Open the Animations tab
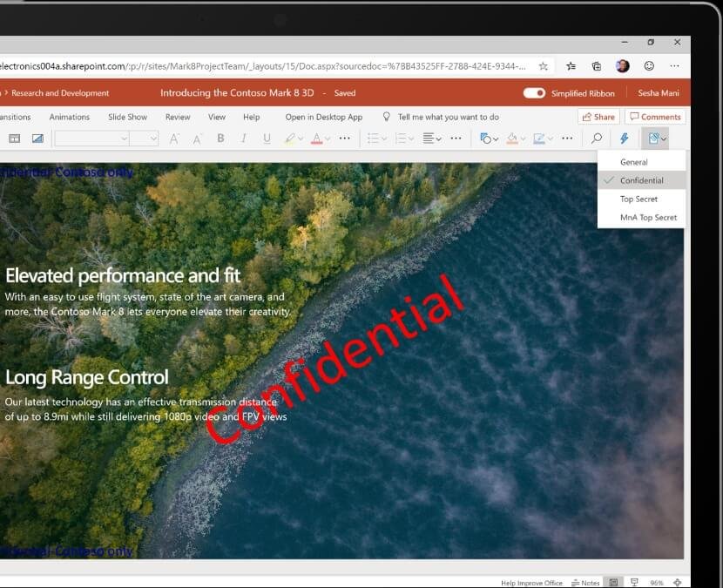The width and height of the screenshot is (723, 588). tap(70, 117)
